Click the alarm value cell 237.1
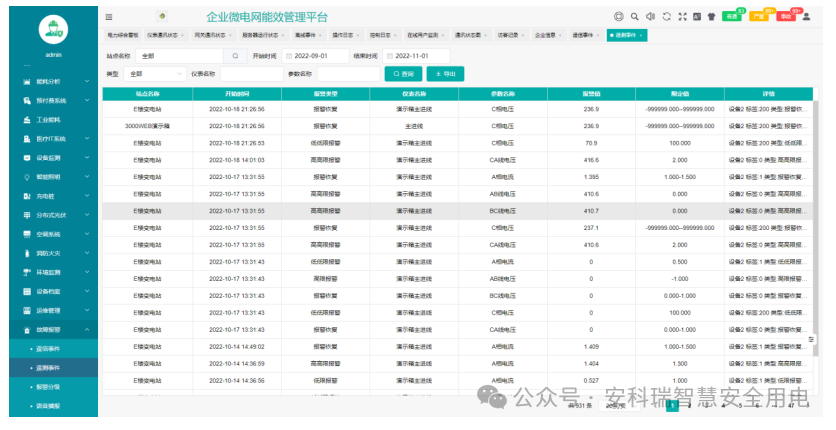 tap(591, 228)
